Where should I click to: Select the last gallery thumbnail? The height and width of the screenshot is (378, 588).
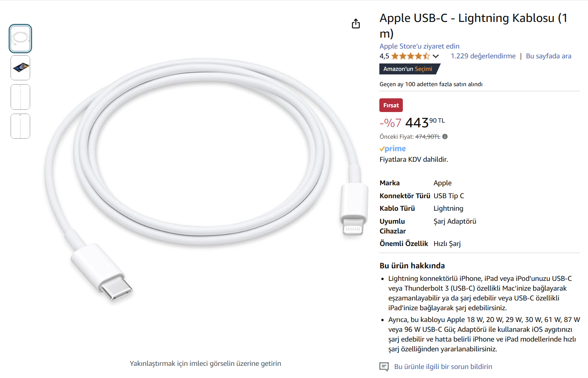[20, 126]
